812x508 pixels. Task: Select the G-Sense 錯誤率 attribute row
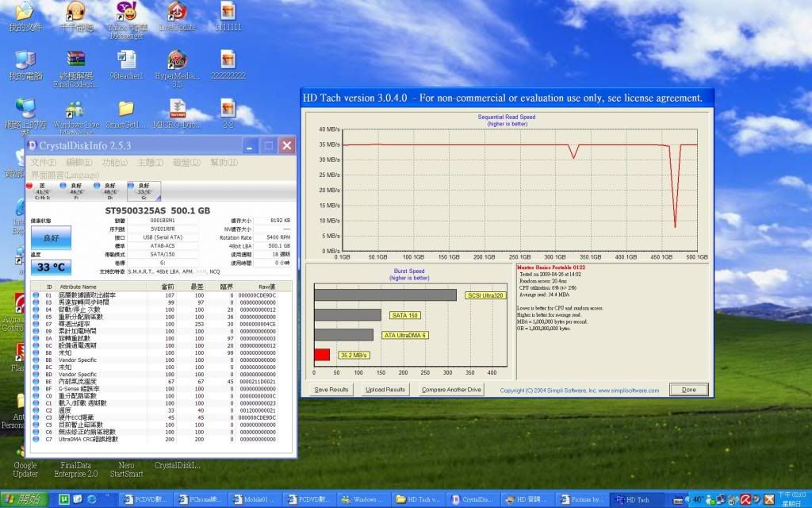155,389
